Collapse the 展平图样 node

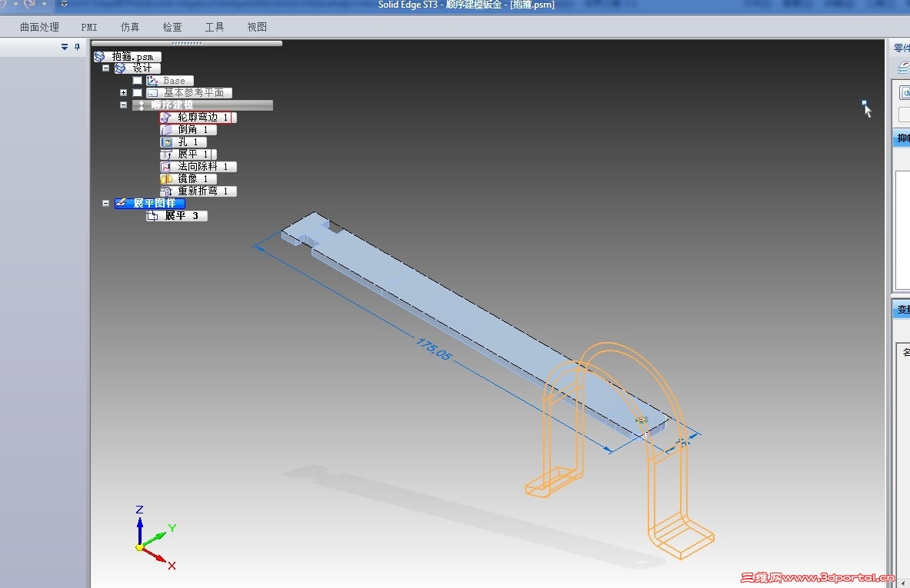tap(105, 204)
